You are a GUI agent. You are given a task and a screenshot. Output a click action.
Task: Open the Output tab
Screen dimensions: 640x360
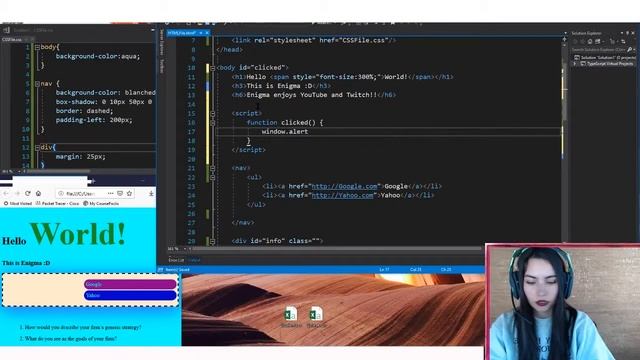coord(194,260)
